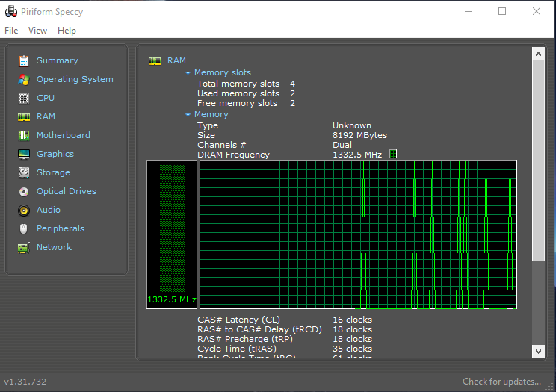This screenshot has height=392, width=556.
Task: Click the Channels # label
Action: pyautogui.click(x=222, y=145)
